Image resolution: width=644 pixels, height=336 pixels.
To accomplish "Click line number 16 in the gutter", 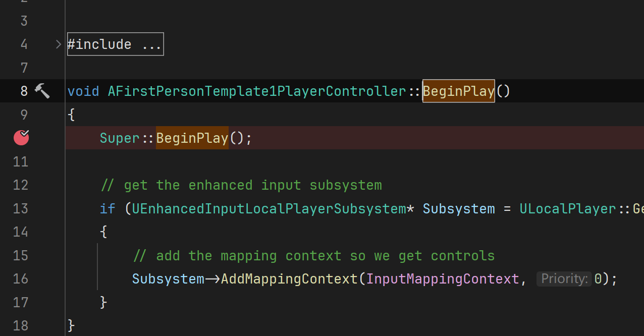I will click(x=21, y=278).
